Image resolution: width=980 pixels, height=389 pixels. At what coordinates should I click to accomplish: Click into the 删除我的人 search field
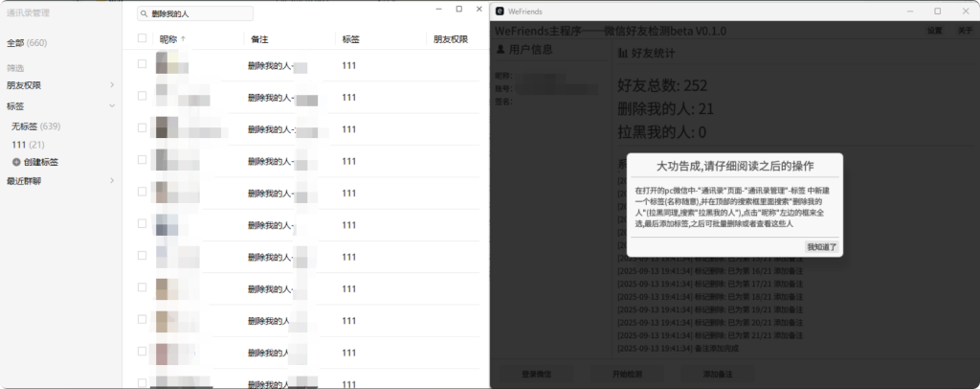pos(199,14)
